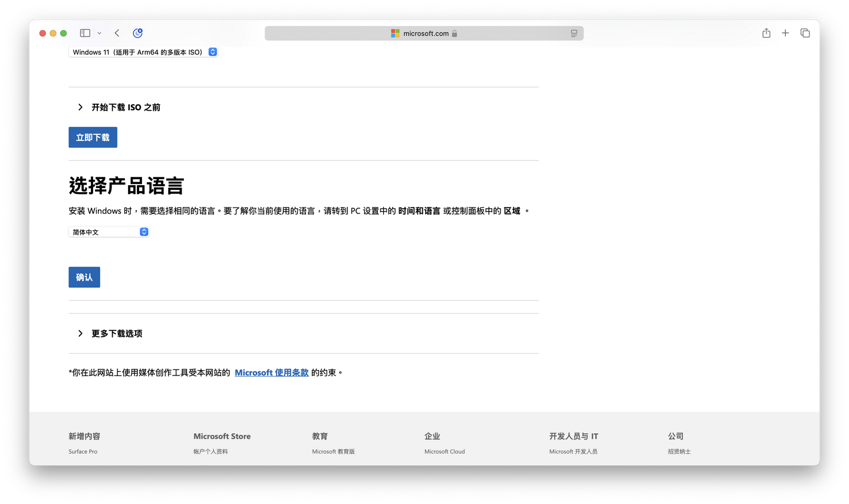Screen dimensions: 849x504
Task: Click the lock icon beside microsoft.com
Action: (455, 34)
